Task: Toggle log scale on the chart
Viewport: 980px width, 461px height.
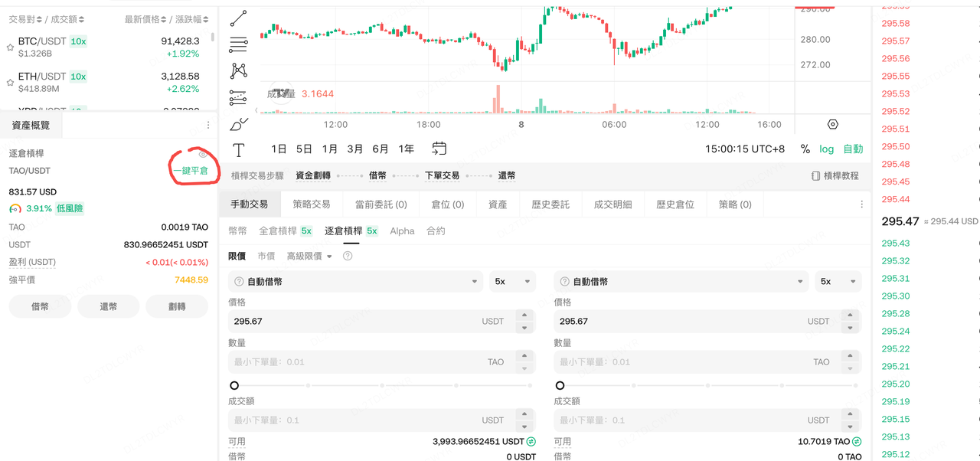Action: (x=826, y=149)
